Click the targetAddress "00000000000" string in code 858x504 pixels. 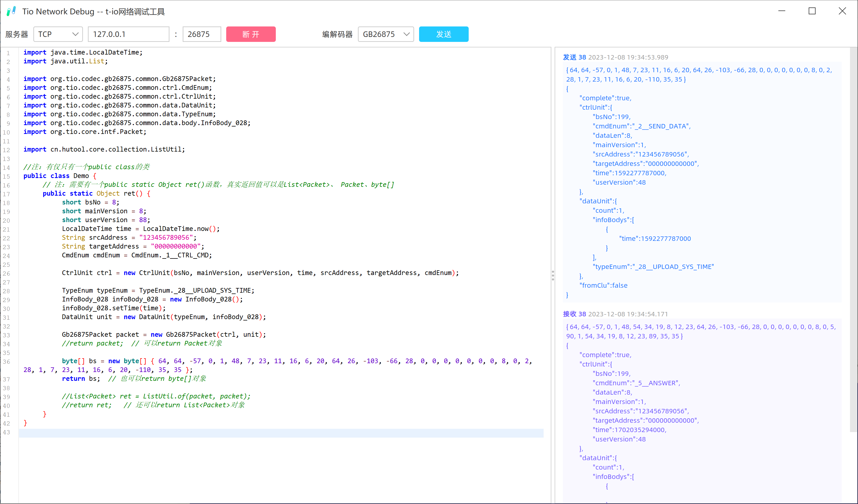coord(176,246)
